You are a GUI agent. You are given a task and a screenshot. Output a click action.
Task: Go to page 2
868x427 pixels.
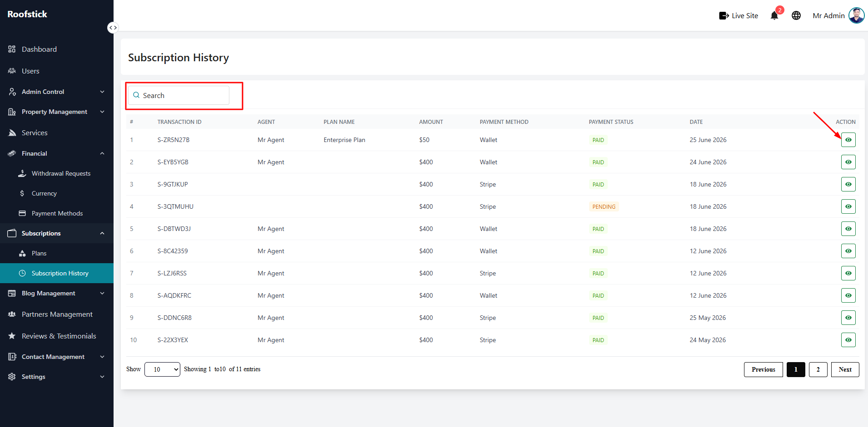pyautogui.click(x=818, y=369)
